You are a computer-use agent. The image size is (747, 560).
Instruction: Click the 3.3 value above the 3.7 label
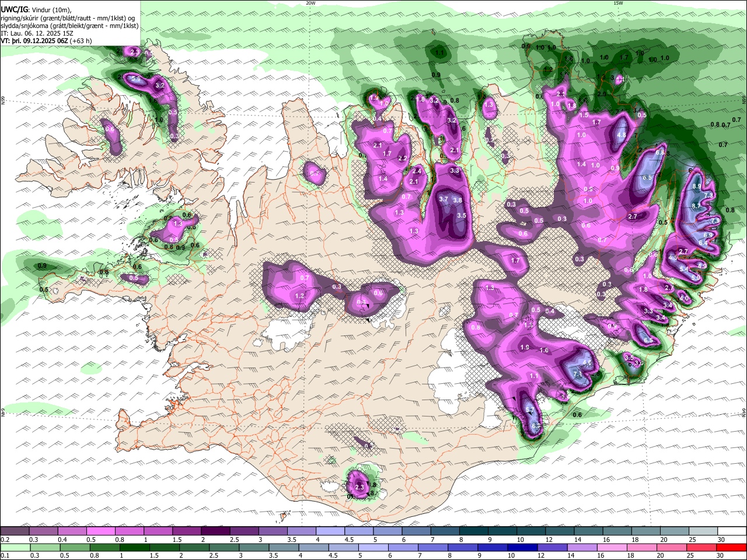coord(455,170)
